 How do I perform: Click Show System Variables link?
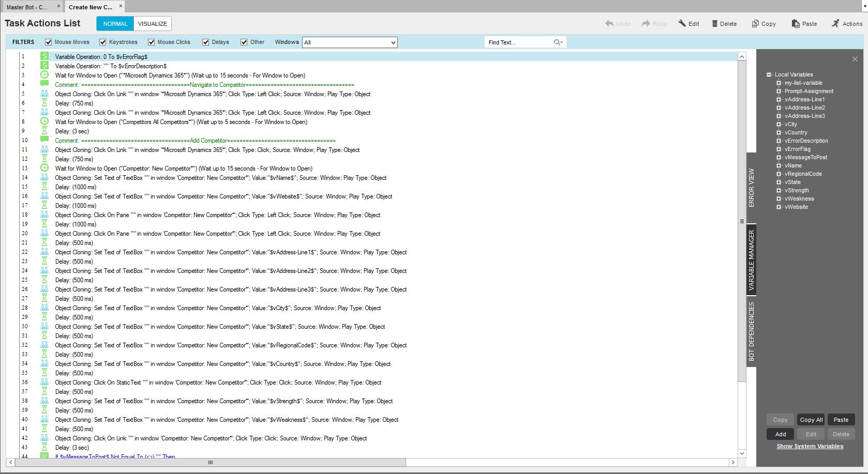(810, 447)
